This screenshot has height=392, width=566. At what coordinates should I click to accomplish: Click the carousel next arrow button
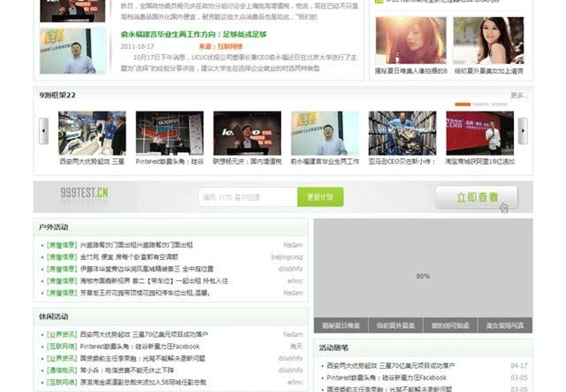523,131
